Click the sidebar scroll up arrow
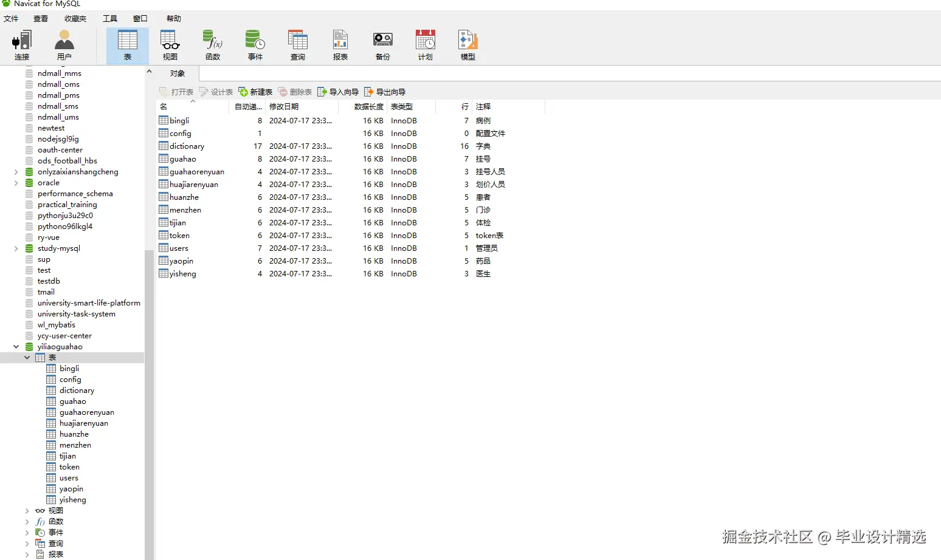 pos(149,72)
